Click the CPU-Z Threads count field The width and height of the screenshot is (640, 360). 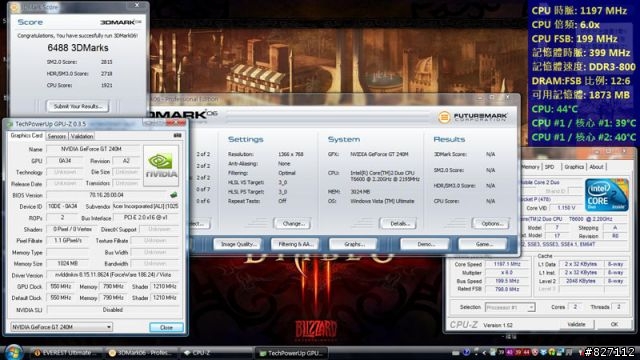click(x=619, y=307)
